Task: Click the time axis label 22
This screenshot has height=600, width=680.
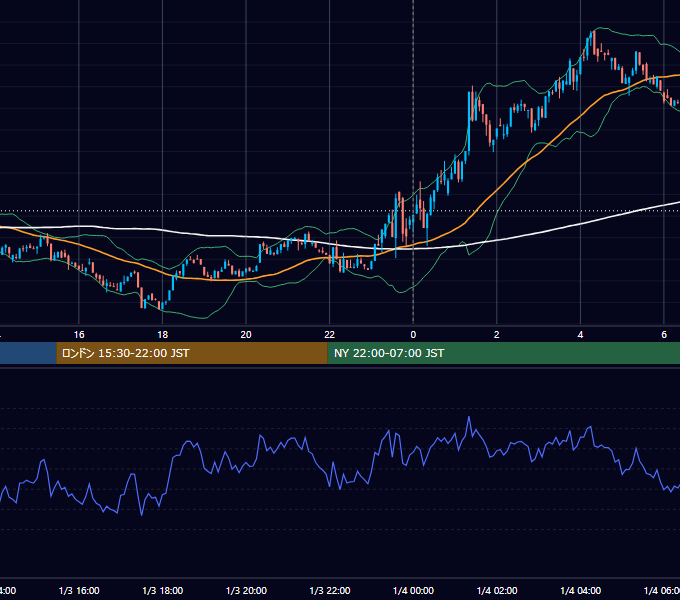Action: pos(330,335)
